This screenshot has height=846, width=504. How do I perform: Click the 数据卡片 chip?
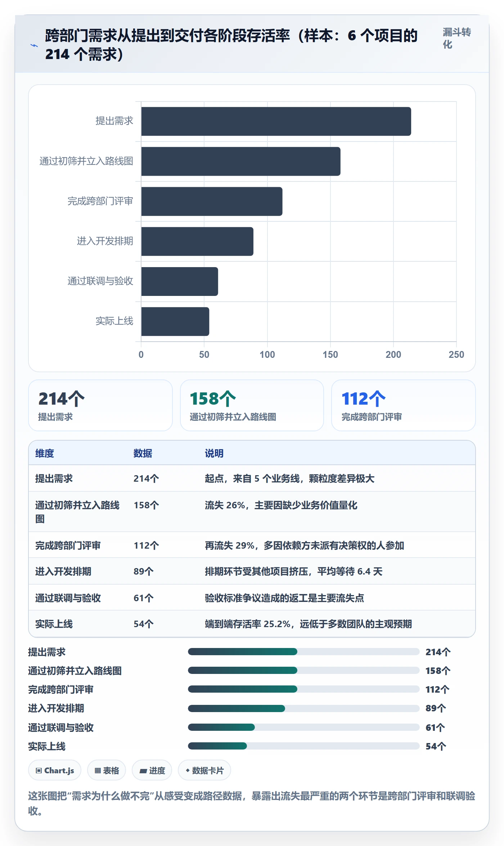point(204,770)
